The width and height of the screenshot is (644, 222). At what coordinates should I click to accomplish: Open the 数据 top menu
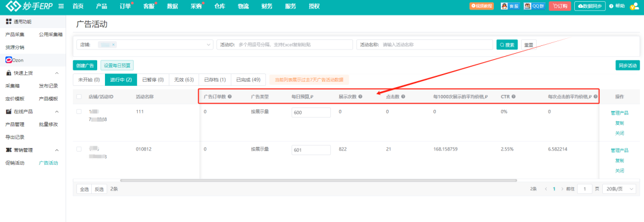(172, 6)
